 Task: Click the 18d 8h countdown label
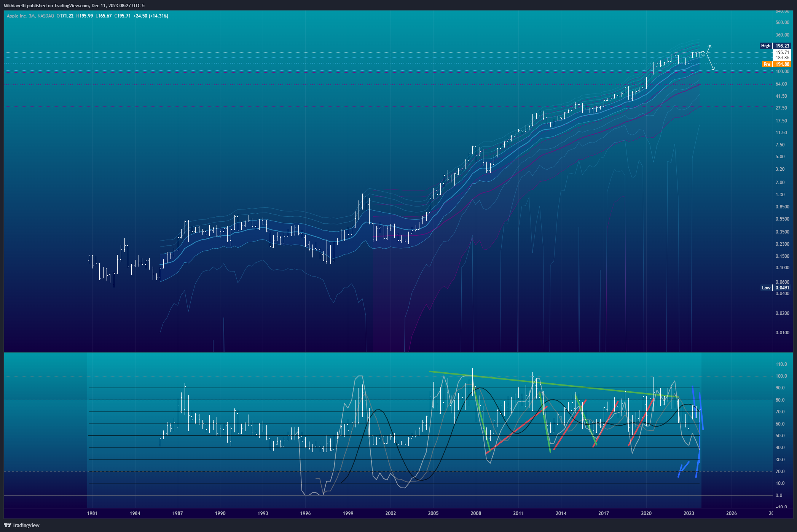coord(783,58)
